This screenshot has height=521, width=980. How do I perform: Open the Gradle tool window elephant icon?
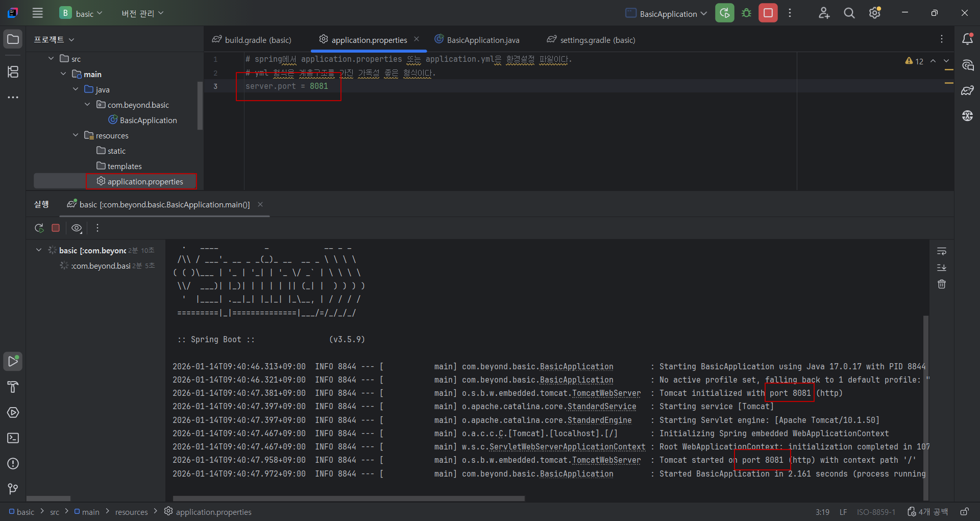pos(967,90)
